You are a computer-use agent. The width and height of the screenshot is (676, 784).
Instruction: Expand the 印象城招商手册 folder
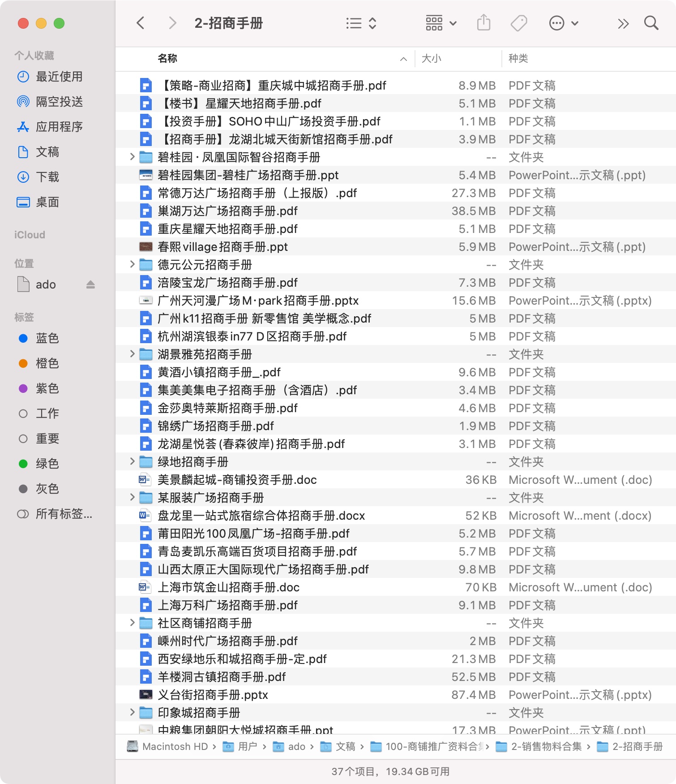pos(132,712)
